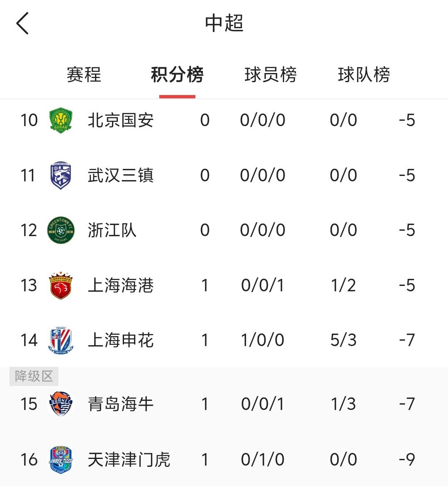Image resolution: width=448 pixels, height=488 pixels.
Task: Open the Tianjin Jinmen Tiger logo
Action: (61, 460)
